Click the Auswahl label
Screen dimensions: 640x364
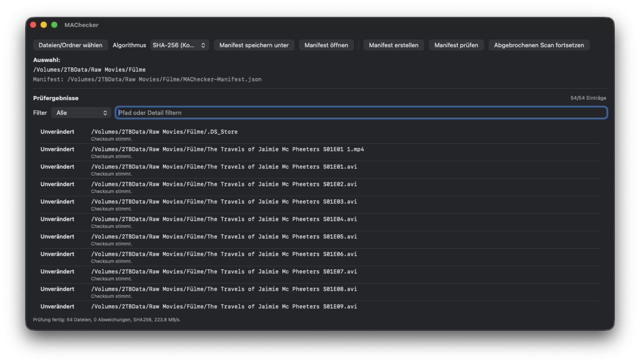tap(47, 60)
